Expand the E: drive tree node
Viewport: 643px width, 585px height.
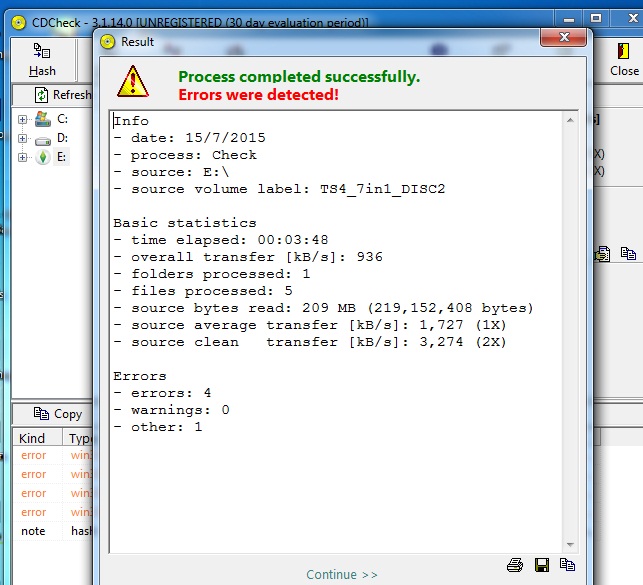click(22, 157)
